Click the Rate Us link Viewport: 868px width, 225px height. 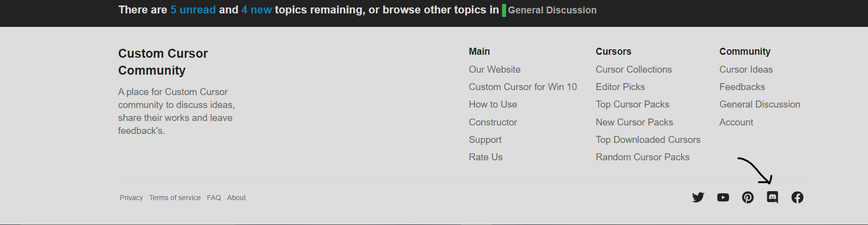tap(485, 157)
